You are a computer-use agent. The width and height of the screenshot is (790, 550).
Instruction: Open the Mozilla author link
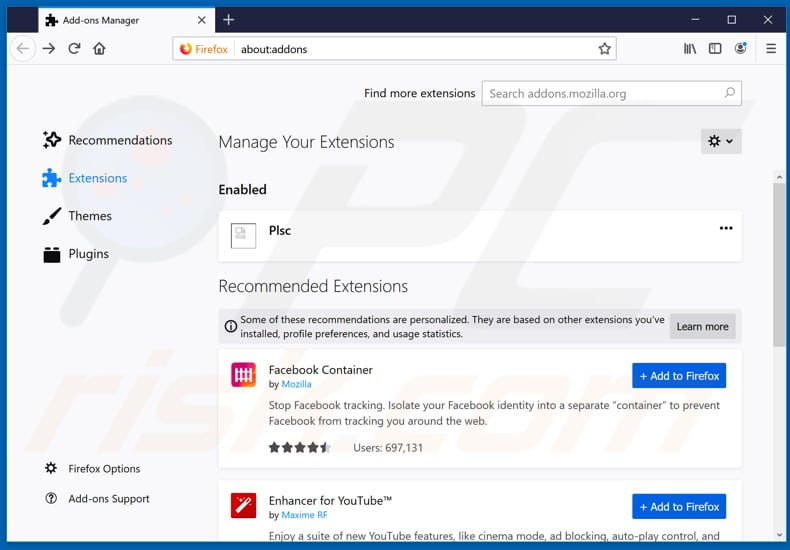[296, 384]
